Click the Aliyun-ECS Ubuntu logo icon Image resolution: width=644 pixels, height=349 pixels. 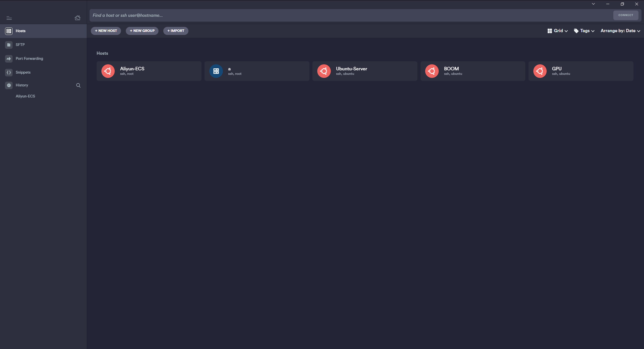click(x=108, y=71)
